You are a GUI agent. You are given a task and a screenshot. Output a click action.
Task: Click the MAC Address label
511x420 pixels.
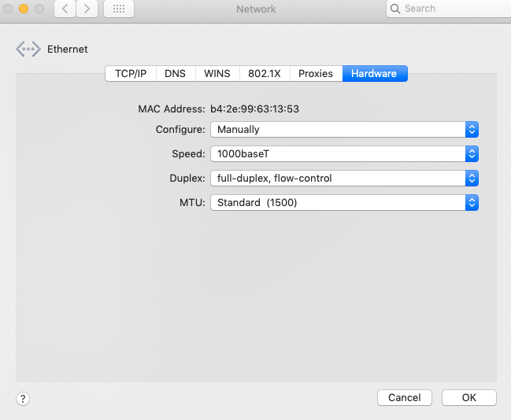click(172, 109)
